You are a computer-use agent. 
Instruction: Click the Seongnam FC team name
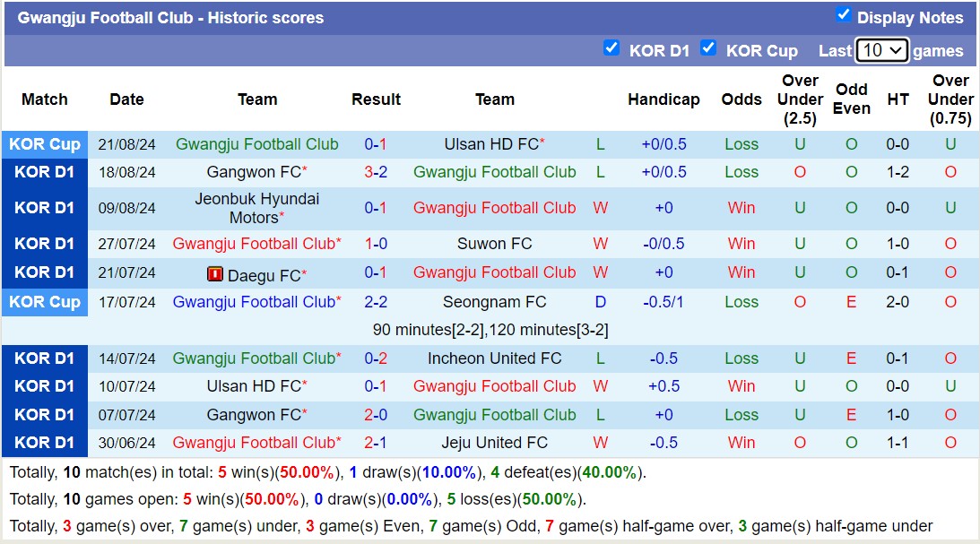coord(494,302)
